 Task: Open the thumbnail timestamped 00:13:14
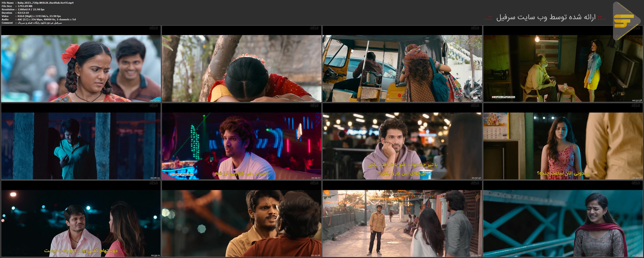click(x=81, y=64)
